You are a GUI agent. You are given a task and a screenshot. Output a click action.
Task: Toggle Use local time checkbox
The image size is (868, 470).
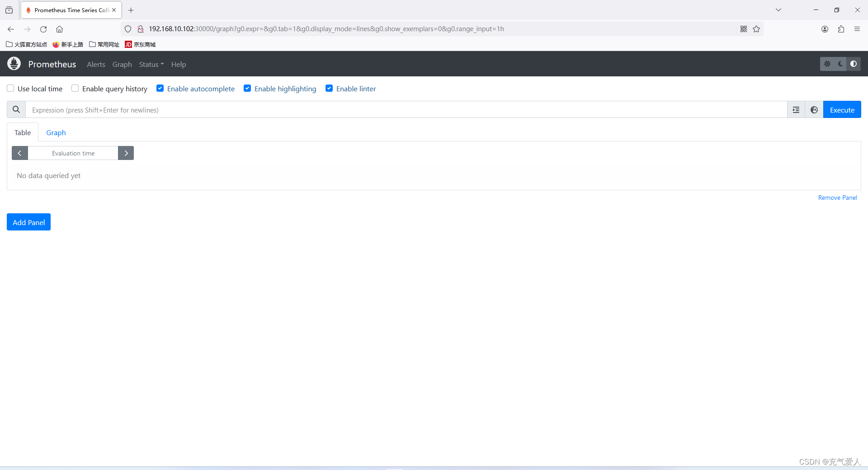click(x=10, y=89)
